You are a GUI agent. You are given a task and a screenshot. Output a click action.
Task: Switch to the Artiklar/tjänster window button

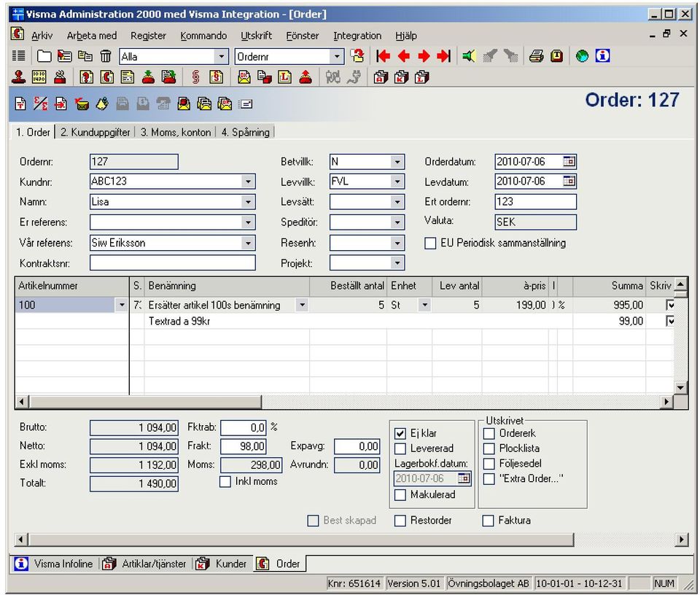point(145,564)
